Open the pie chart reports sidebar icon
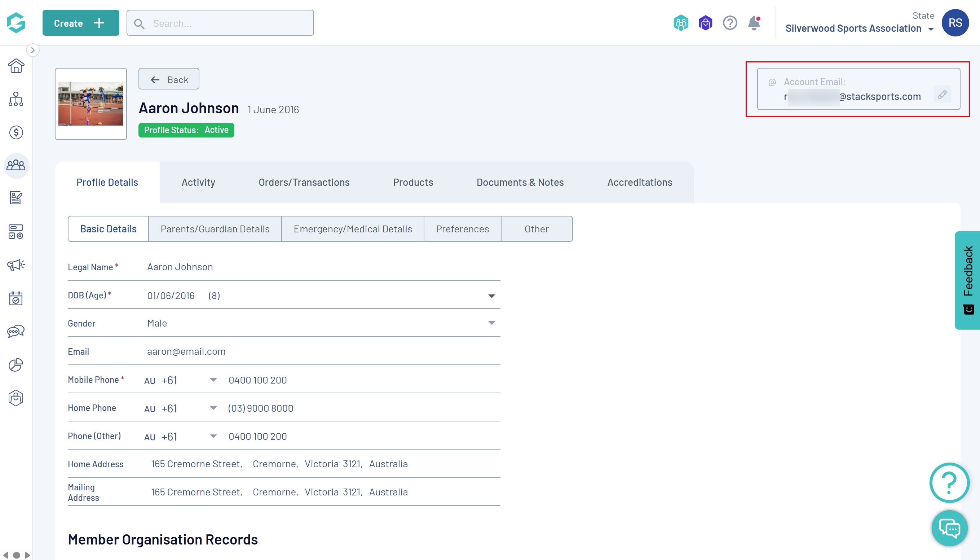This screenshot has height=560, width=980. click(x=16, y=365)
